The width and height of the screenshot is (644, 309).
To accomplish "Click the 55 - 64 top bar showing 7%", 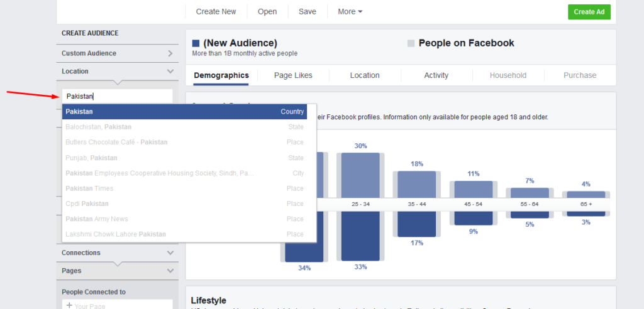I will [530, 193].
